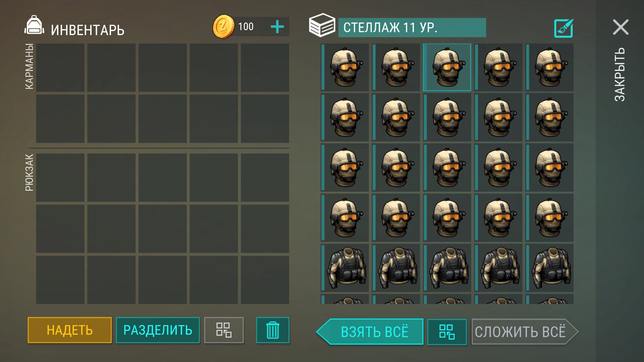The image size is (644, 362).
Task: Click the shelf sort grid icon
Action: (x=447, y=332)
